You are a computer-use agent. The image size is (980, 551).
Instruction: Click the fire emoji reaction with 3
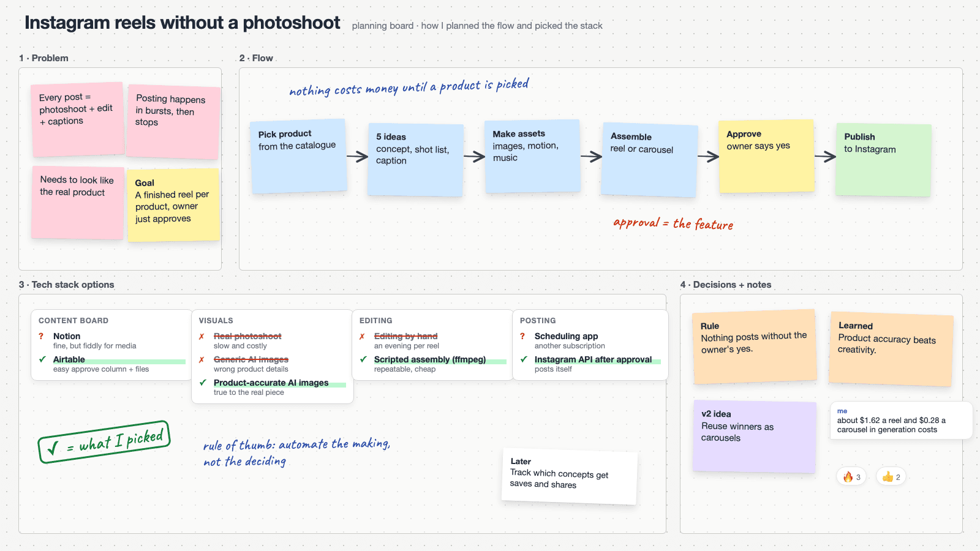(x=851, y=477)
